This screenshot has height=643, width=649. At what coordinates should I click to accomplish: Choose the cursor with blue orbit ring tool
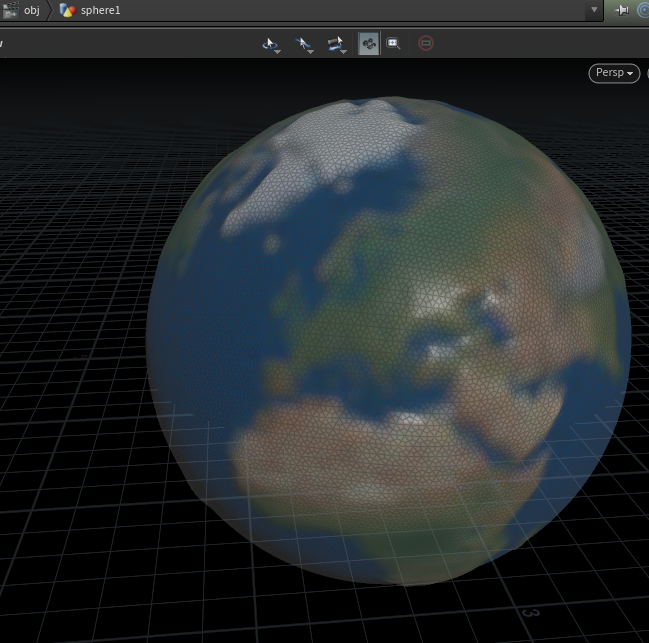(x=272, y=44)
